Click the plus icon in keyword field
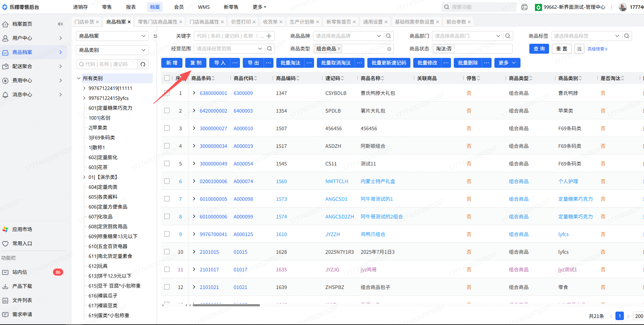Screen dimensions: 644x325 tap(269, 36)
